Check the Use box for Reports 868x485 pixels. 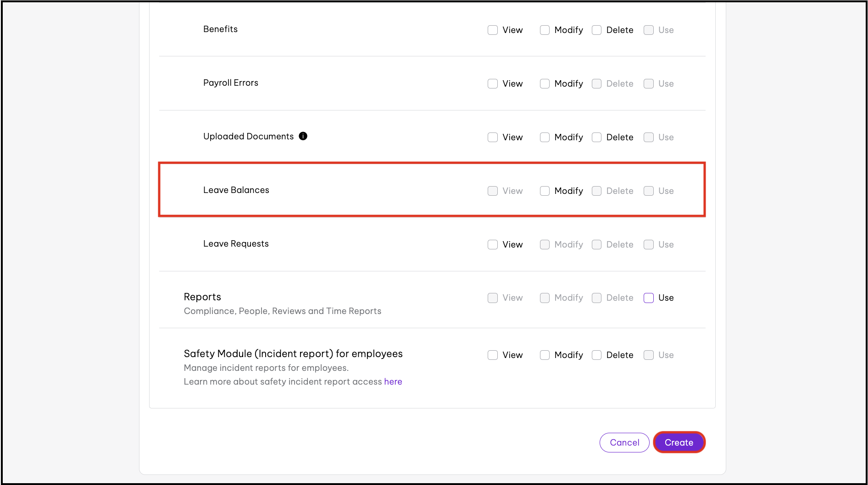click(x=649, y=298)
